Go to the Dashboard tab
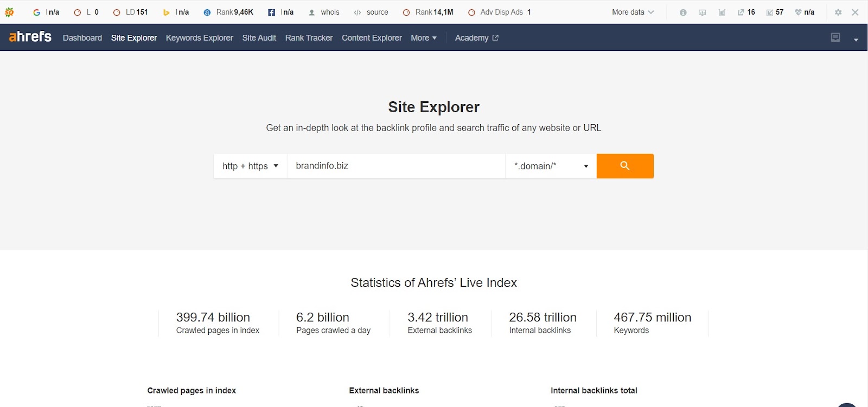 pyautogui.click(x=82, y=37)
